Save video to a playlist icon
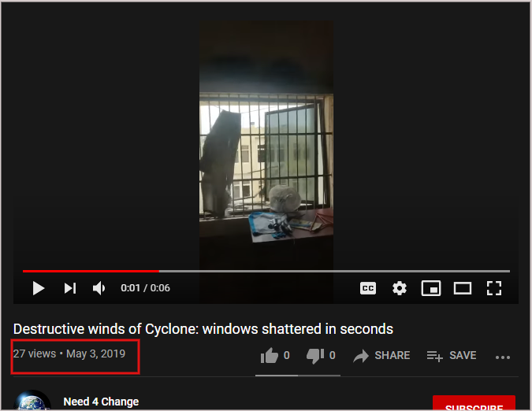 [x=434, y=356]
